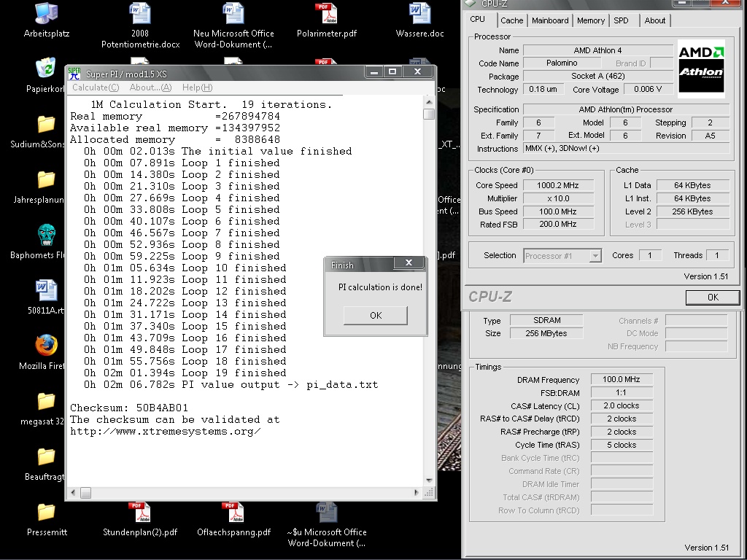Click the Super PI horizontal scrollbar left arrow
747x560 pixels.
point(73,492)
